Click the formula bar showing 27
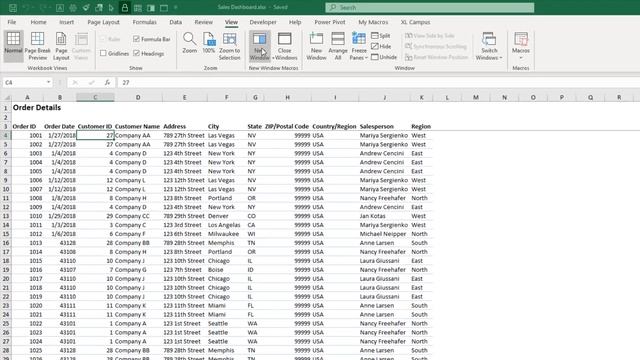 (379, 82)
